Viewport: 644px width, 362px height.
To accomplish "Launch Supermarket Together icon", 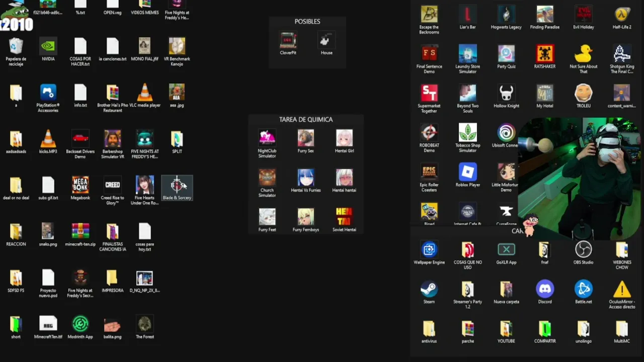I will 429,93.
